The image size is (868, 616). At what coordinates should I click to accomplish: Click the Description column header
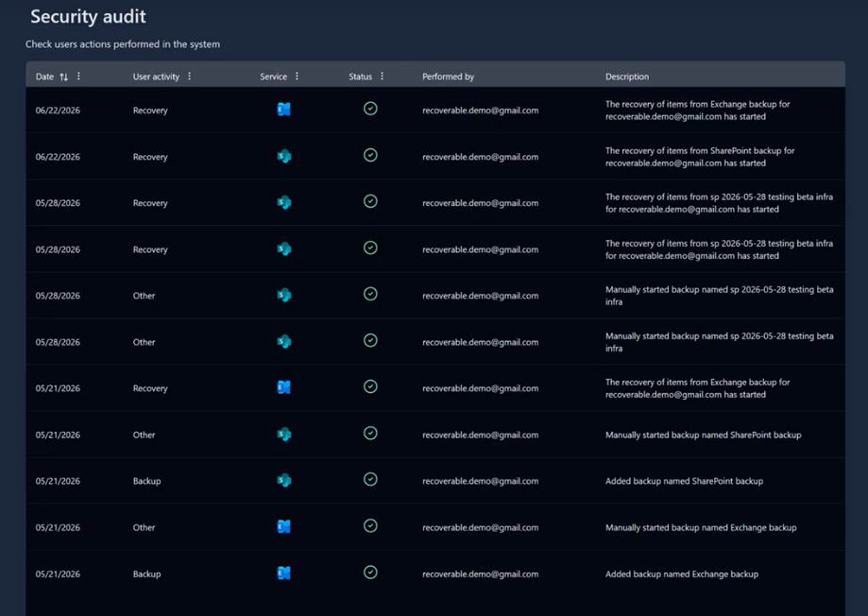point(626,77)
